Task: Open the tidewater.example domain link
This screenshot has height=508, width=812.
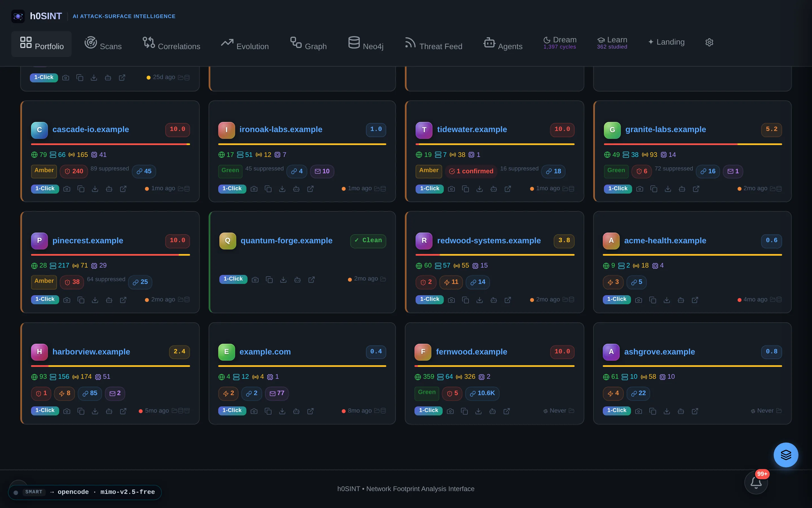Action: click(x=472, y=129)
